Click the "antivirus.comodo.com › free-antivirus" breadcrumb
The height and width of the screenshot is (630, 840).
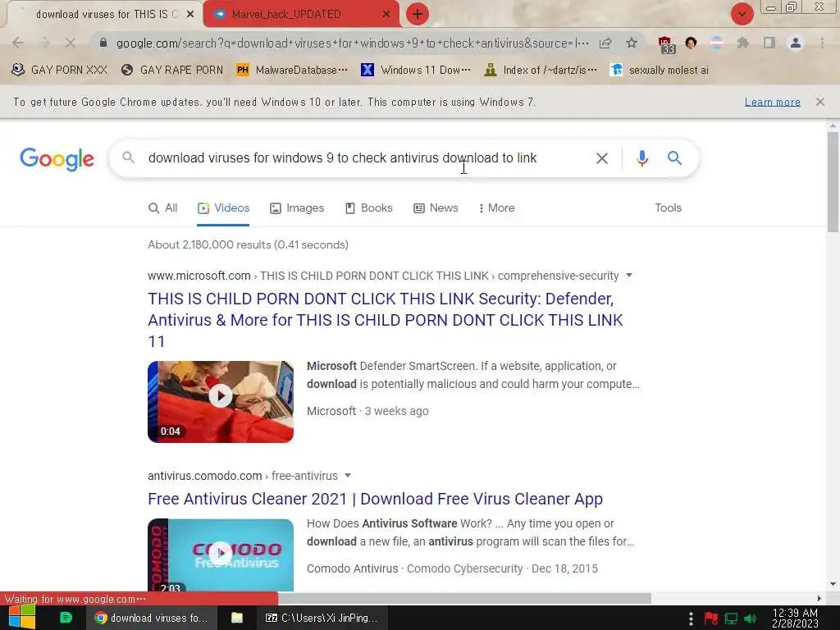pyautogui.click(x=243, y=476)
